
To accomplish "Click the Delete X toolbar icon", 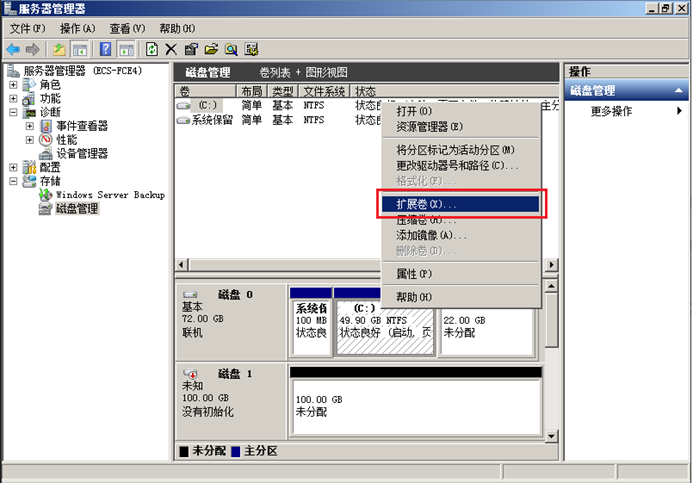I will pos(171,49).
